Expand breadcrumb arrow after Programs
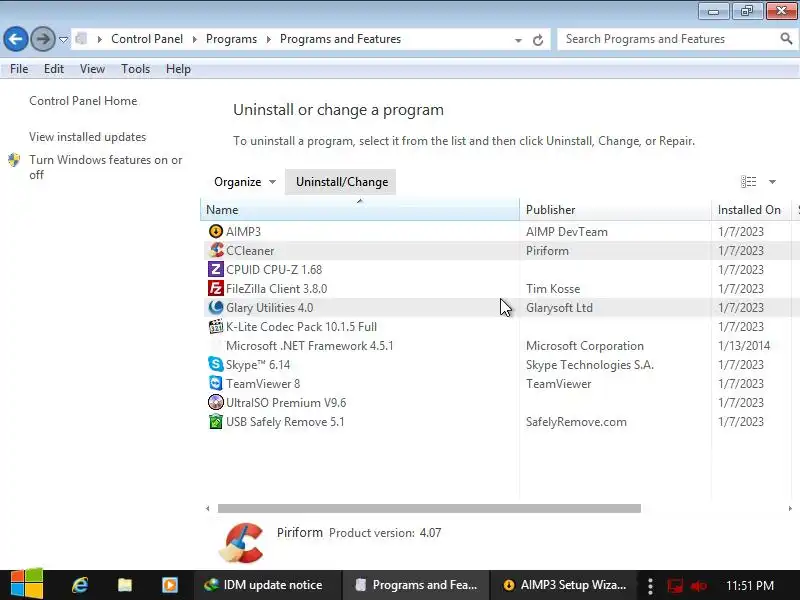800x600 pixels. pos(268,39)
